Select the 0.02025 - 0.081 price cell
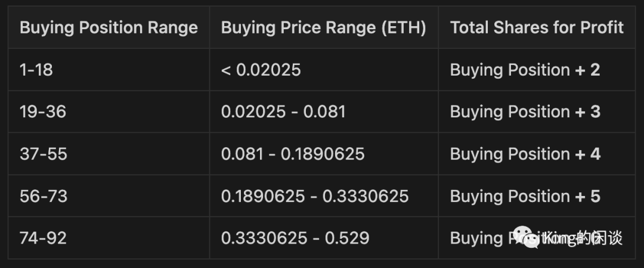The width and height of the screenshot is (644, 268). 324,111
